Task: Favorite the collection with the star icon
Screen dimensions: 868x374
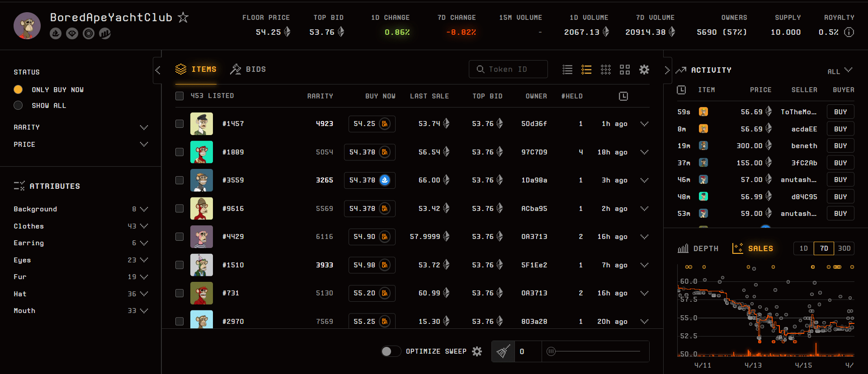Action: (183, 18)
